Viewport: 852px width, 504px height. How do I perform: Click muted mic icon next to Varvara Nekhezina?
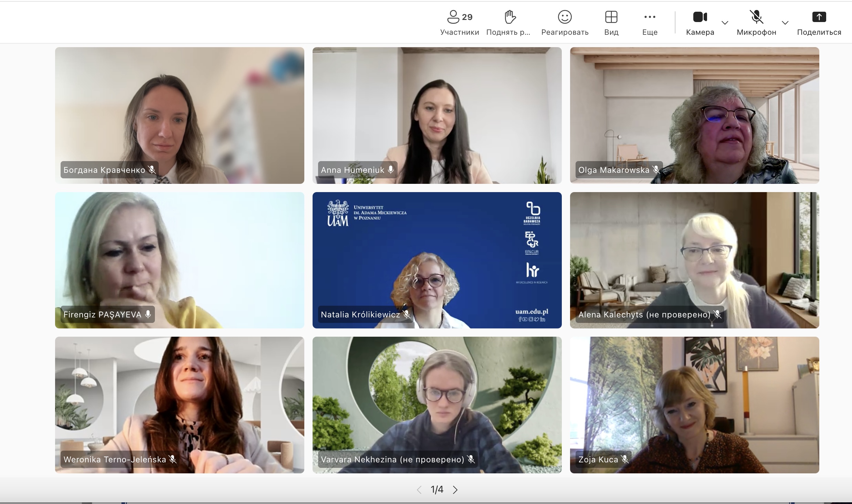(471, 459)
